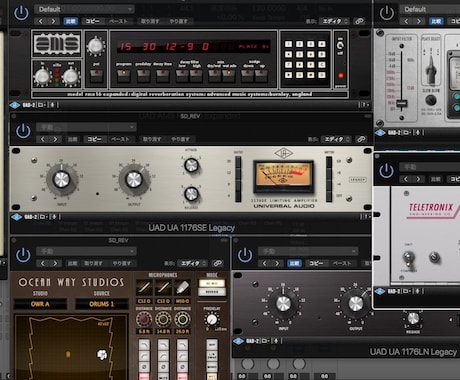Toggle the wet solo button on AMS RMX16
Screen dimensions: 460x380
229,76
